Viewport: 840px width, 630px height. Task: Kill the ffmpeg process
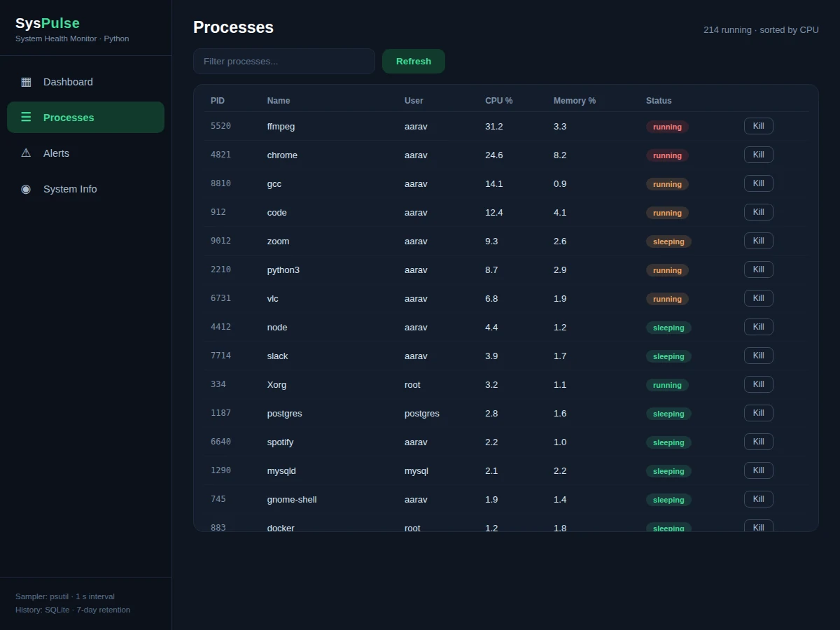coord(758,126)
